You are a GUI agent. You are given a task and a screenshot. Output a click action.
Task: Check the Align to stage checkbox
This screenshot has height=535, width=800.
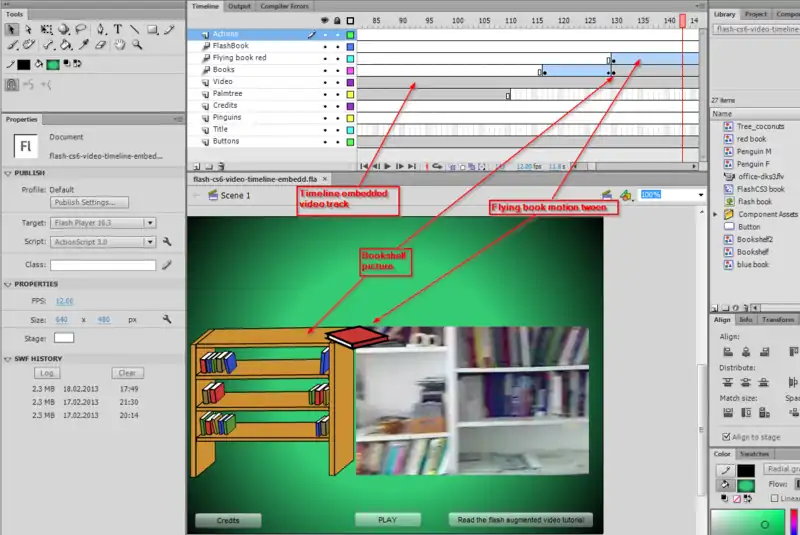726,437
